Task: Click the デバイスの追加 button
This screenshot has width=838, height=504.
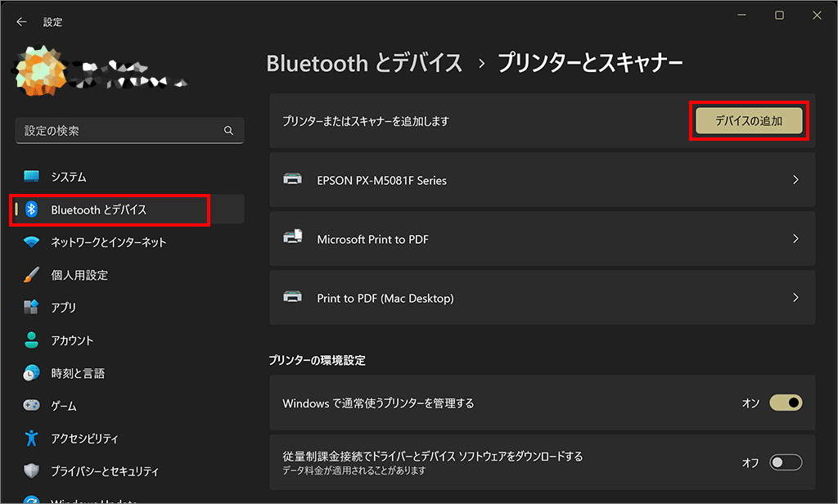Action: pos(749,121)
